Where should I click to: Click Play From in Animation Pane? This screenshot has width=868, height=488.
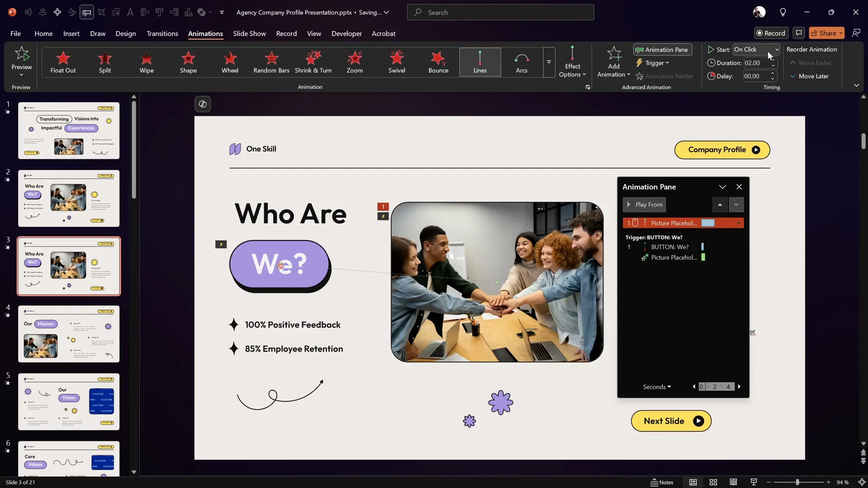[644, 205]
